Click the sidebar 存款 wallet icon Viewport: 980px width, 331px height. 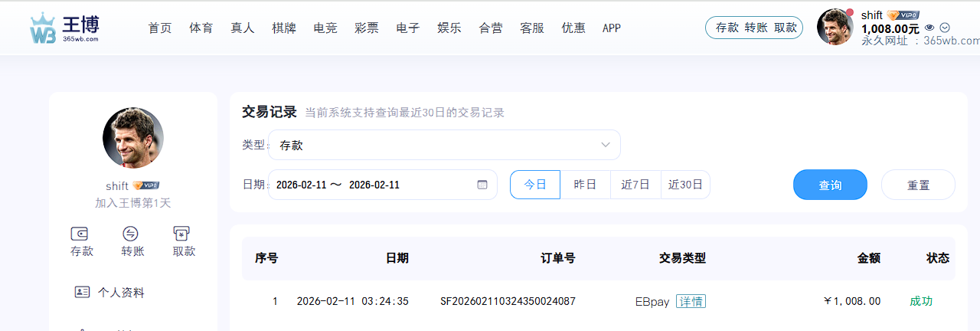[81, 234]
